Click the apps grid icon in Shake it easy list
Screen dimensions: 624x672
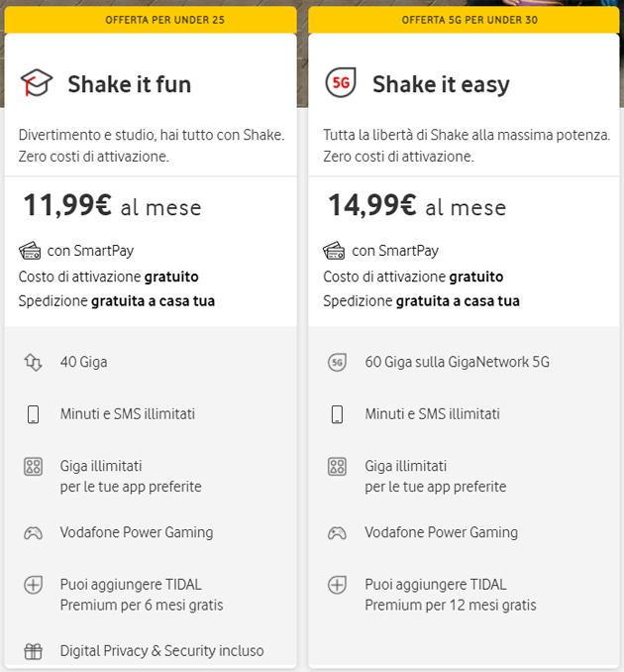[x=338, y=466]
